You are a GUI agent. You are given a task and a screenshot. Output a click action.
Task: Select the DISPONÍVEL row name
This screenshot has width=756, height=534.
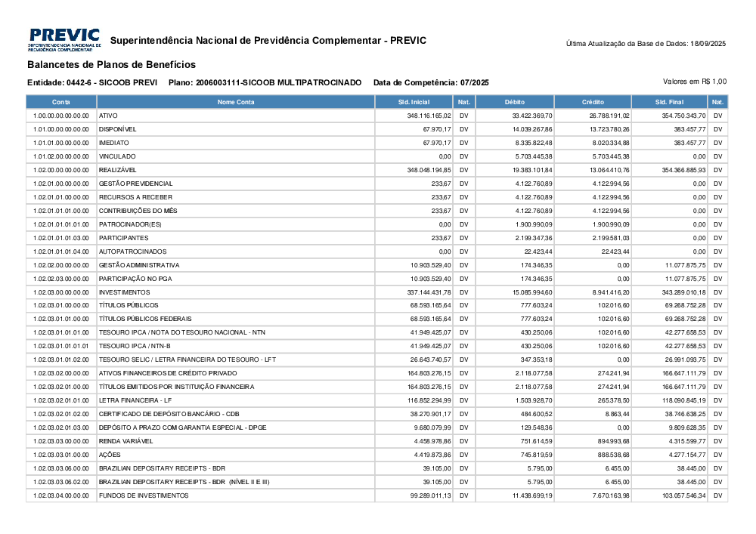coord(117,129)
